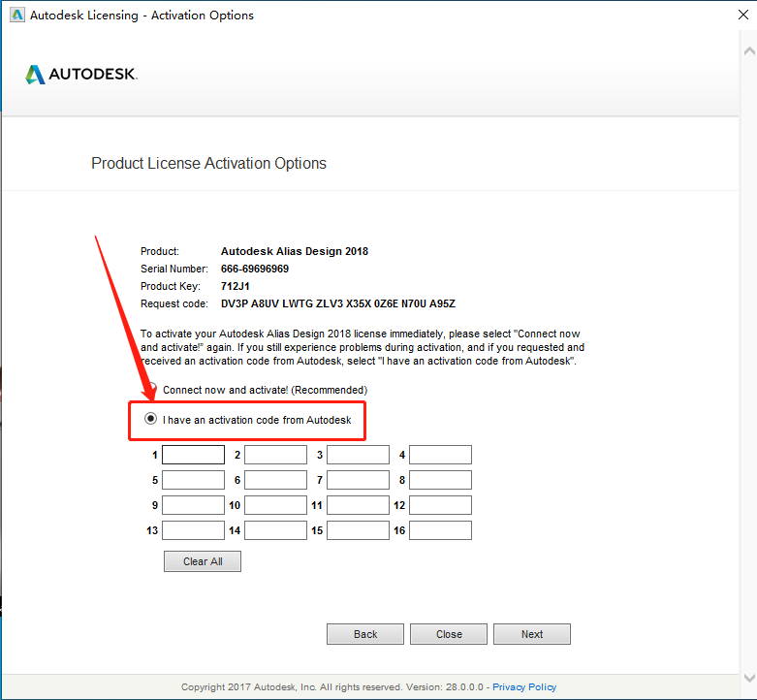Focus activation code field 12

[440, 505]
